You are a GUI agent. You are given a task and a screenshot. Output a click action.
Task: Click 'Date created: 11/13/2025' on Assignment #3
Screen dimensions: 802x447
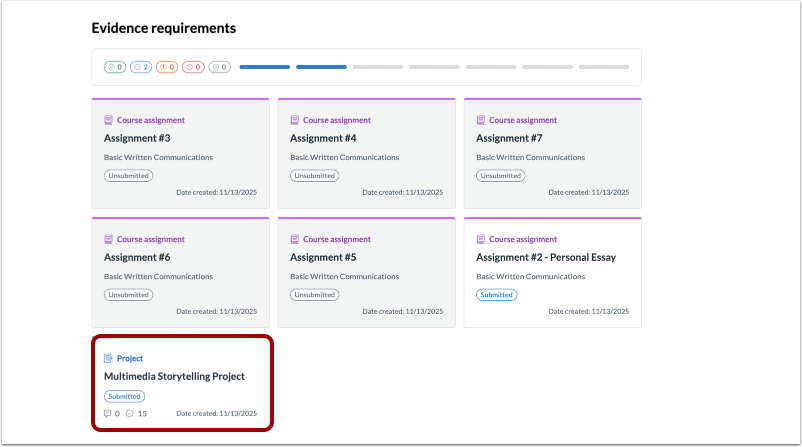point(217,192)
